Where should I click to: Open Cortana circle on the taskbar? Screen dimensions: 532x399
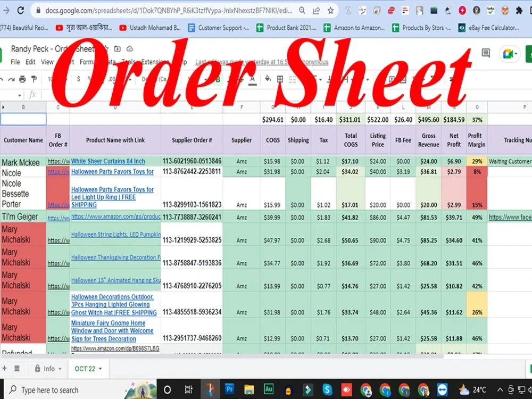click(x=167, y=389)
